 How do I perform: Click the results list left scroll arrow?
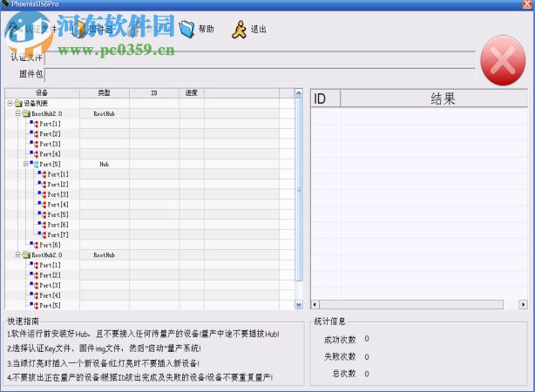tap(315, 304)
